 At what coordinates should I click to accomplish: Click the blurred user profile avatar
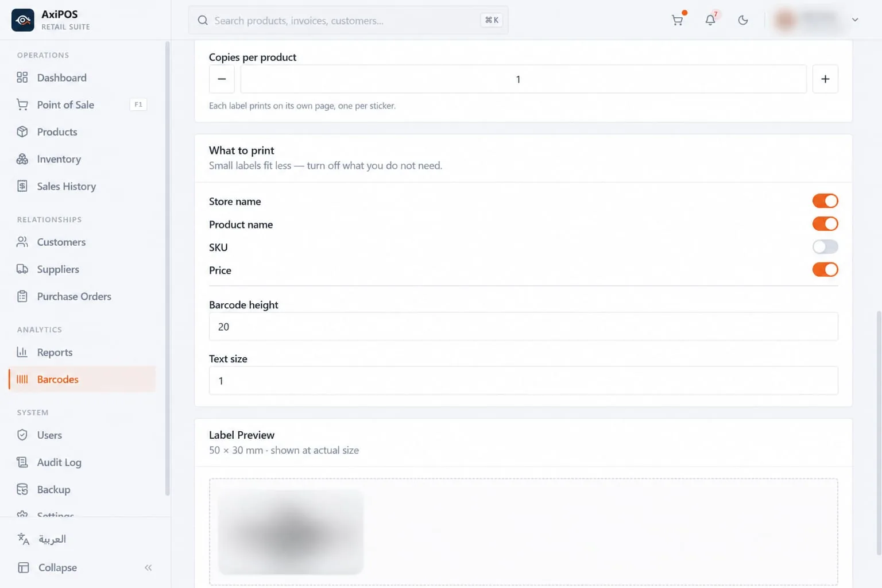tap(786, 20)
